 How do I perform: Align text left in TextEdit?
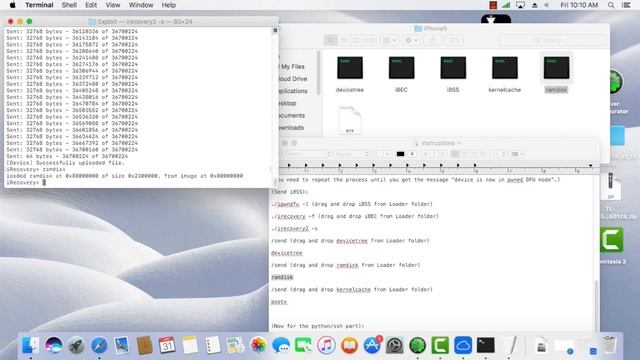tap(455, 154)
